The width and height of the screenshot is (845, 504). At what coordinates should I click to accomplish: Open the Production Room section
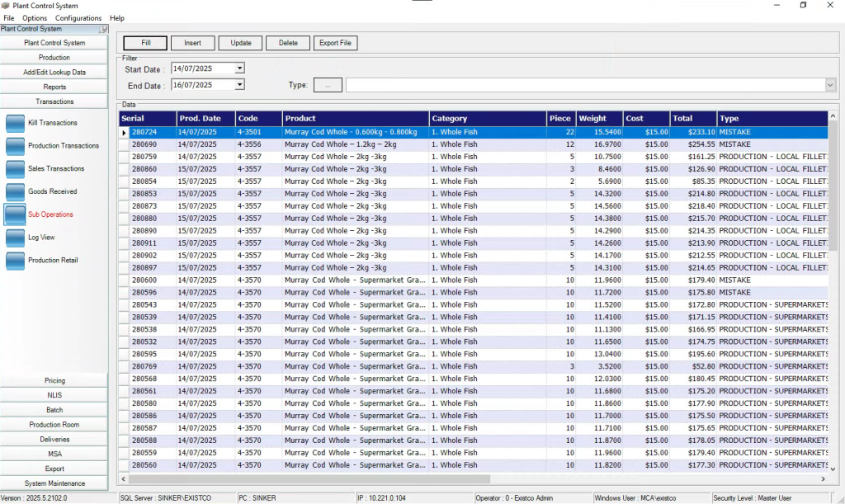(x=54, y=425)
